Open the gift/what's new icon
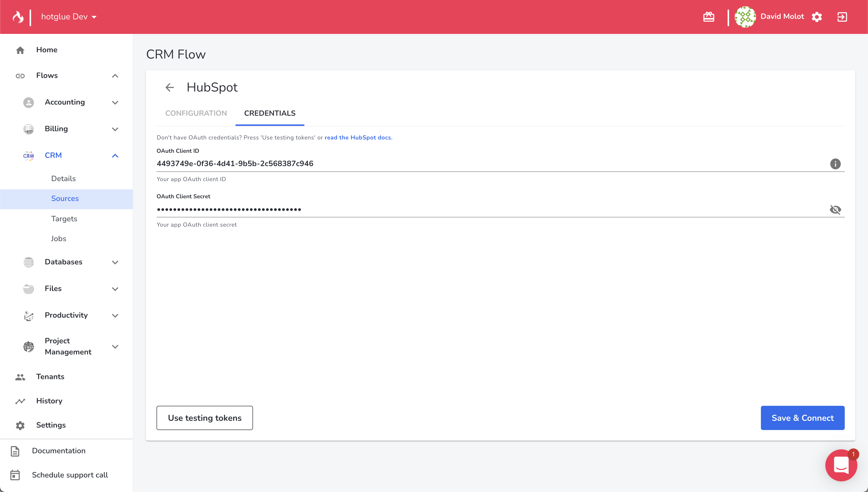 pos(708,16)
